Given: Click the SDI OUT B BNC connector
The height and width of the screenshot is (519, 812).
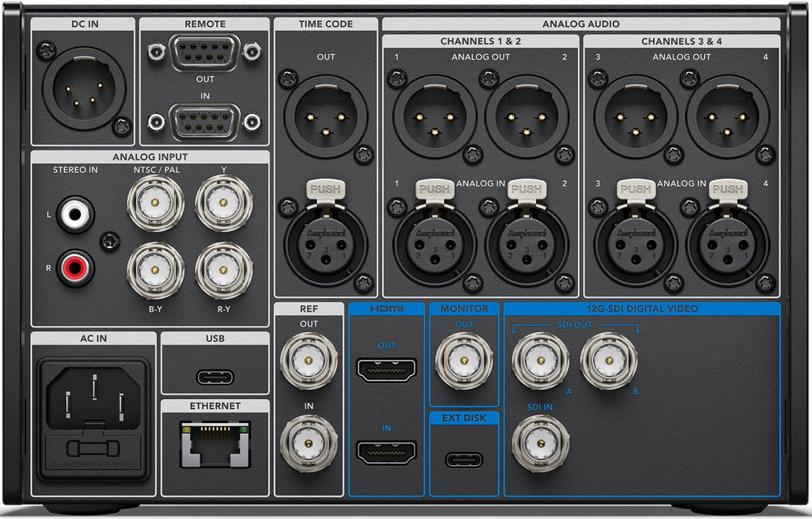Looking at the screenshot, I should click(608, 361).
